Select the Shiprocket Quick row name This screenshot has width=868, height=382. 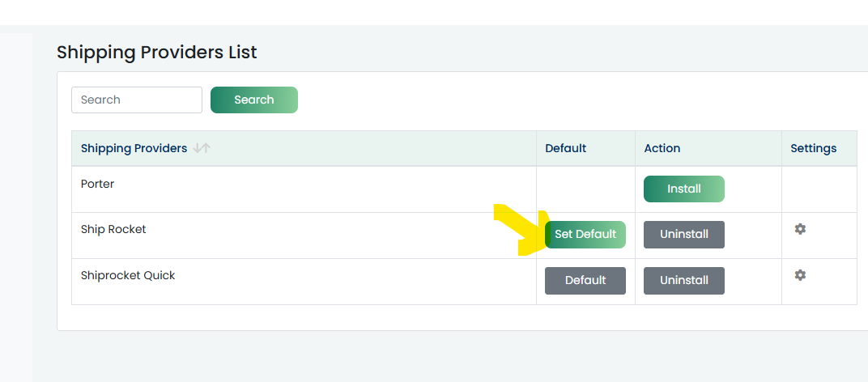(128, 275)
